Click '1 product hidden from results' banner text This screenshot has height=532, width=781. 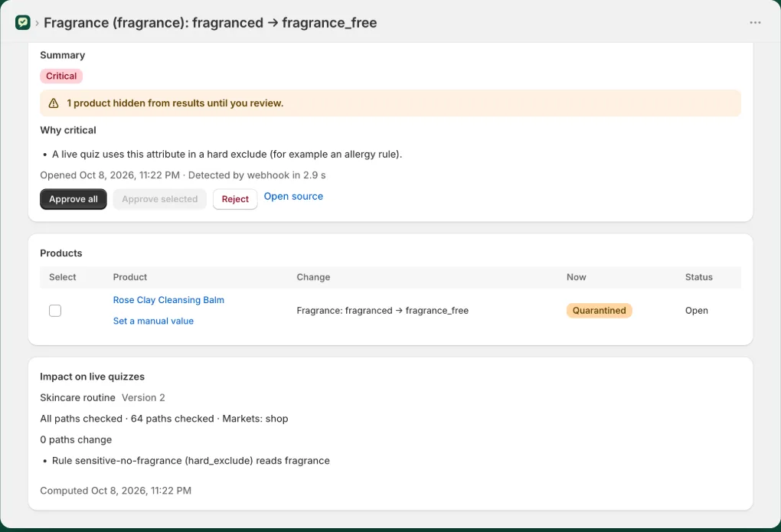coord(175,103)
